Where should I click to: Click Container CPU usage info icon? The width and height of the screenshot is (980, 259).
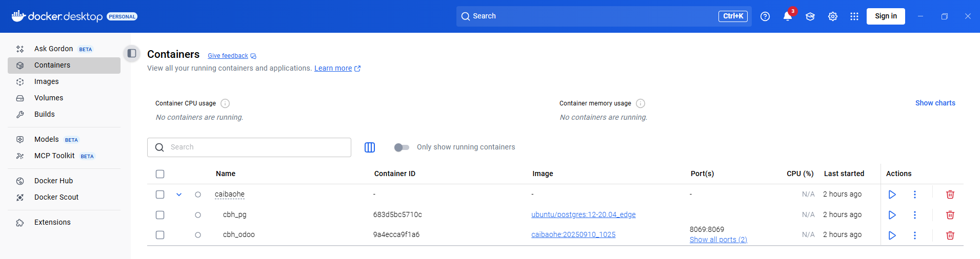coord(225,103)
